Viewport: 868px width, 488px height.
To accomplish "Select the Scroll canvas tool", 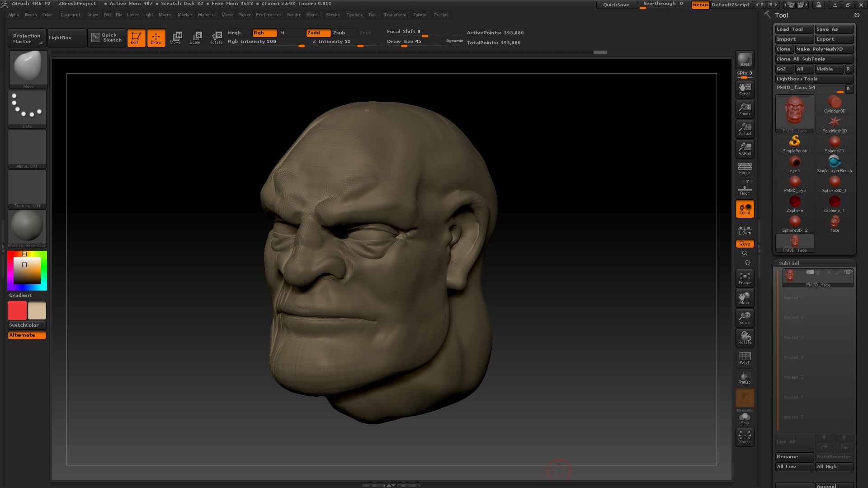I will coord(745,89).
